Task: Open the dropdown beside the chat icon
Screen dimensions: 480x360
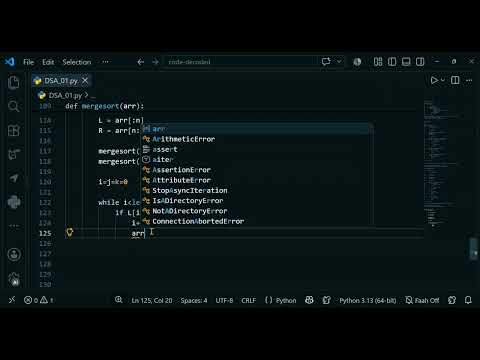Action: pyautogui.click(x=339, y=62)
